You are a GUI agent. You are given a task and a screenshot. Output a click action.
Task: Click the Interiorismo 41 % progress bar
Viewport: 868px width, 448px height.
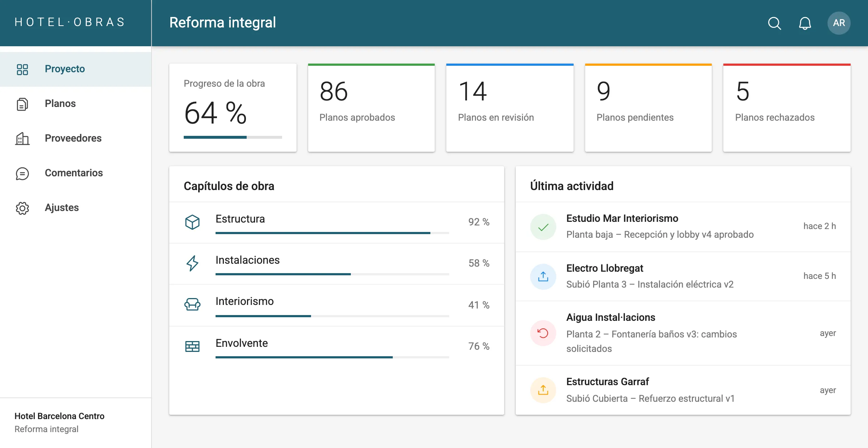(x=332, y=316)
